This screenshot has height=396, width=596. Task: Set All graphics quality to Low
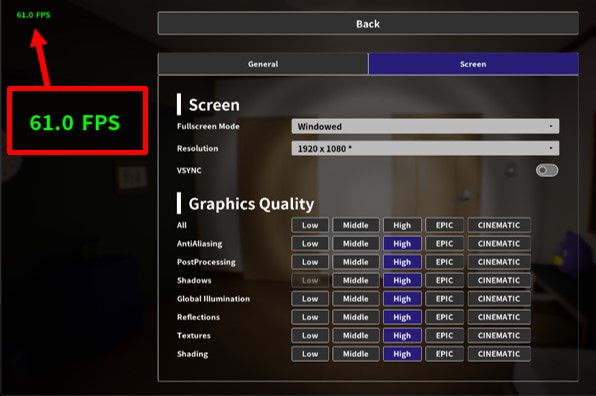click(310, 225)
